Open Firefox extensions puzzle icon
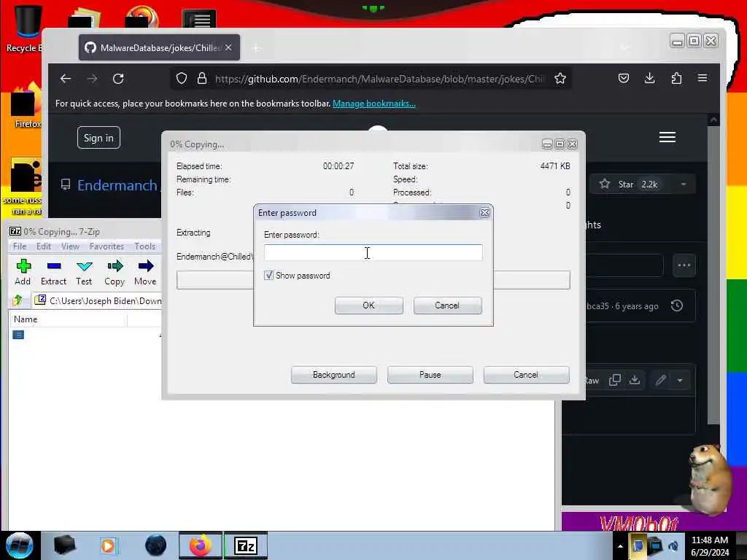This screenshot has height=560, width=747. coord(676,78)
